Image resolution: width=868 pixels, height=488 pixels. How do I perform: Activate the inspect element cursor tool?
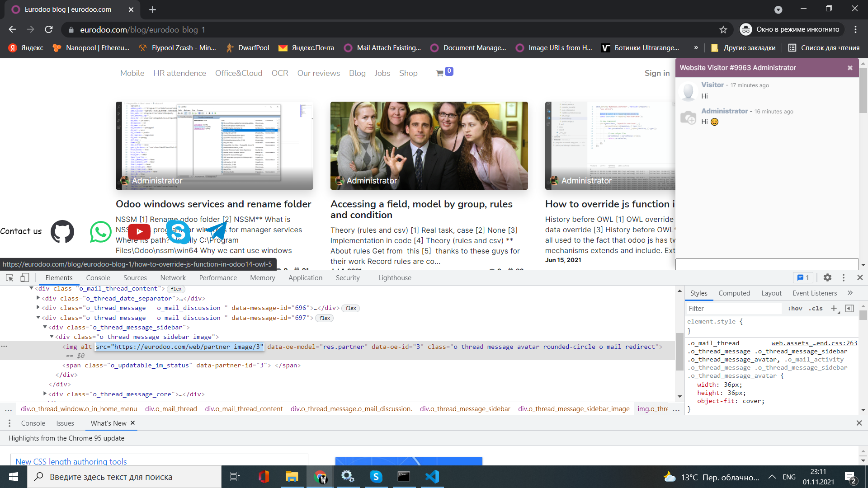(9, 277)
